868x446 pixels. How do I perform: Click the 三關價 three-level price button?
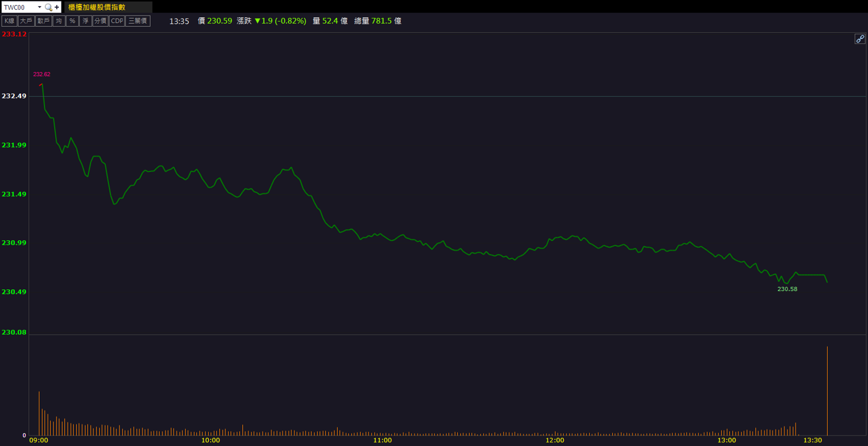coord(138,21)
